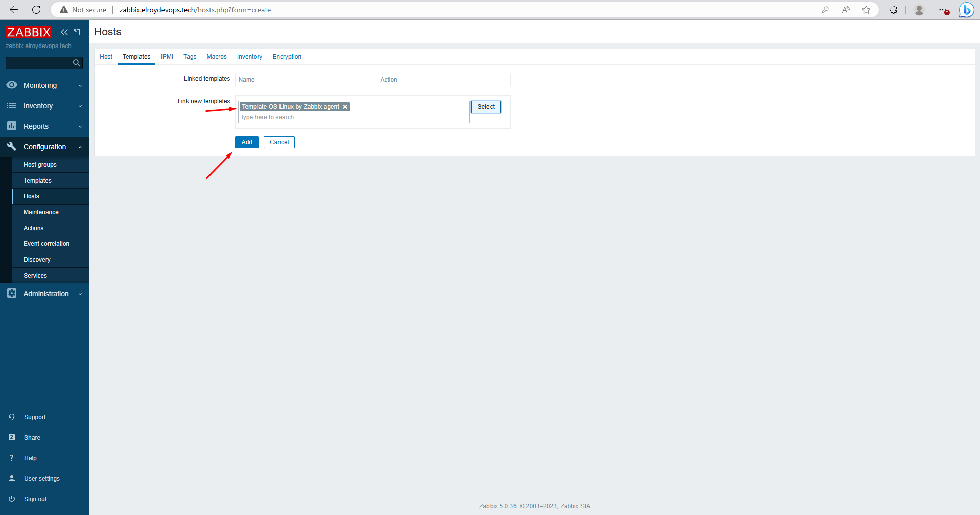Screen dimensions: 980x515
Task: Click the Configuration wrench icon
Action: point(12,146)
